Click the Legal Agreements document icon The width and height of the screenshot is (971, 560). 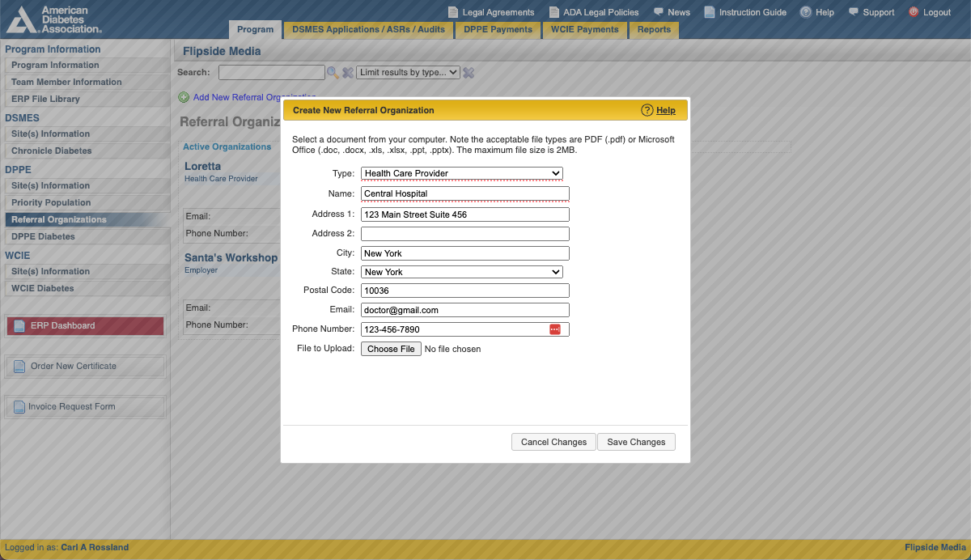[x=452, y=12]
